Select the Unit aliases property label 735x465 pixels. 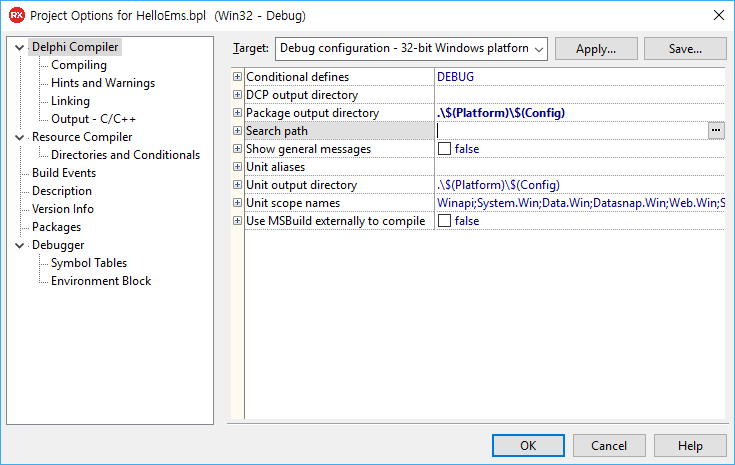tap(276, 167)
